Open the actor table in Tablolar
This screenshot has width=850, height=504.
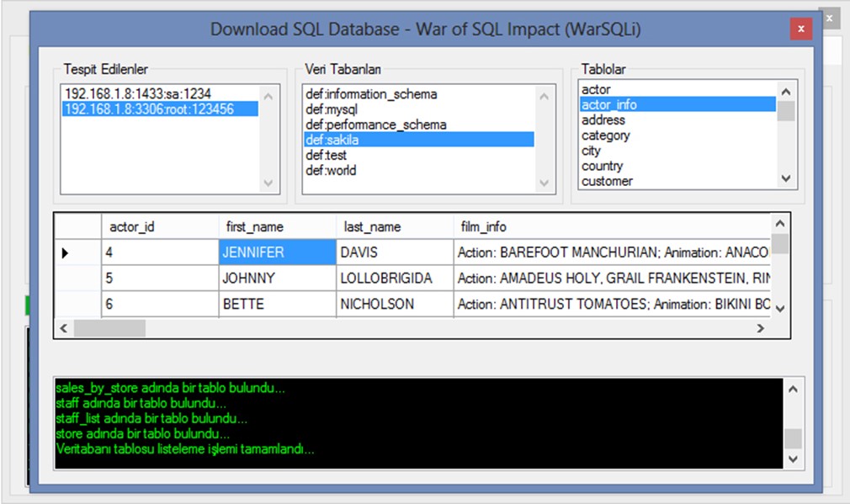(596, 89)
